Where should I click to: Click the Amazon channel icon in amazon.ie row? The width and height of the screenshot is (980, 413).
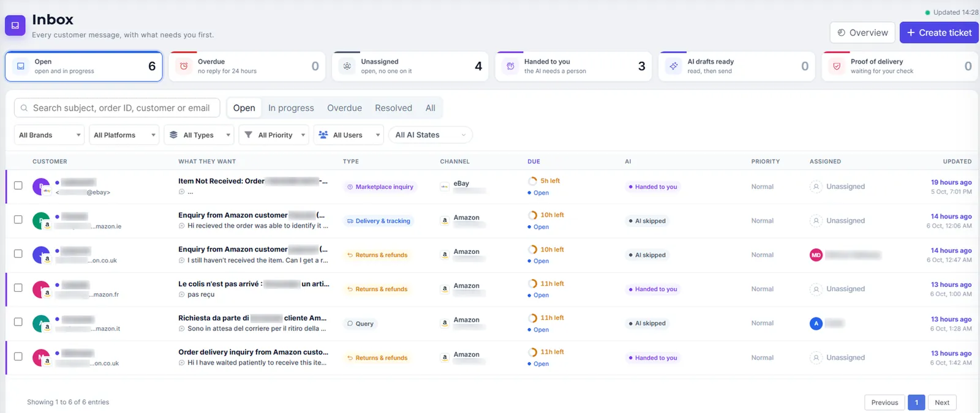coord(445,221)
